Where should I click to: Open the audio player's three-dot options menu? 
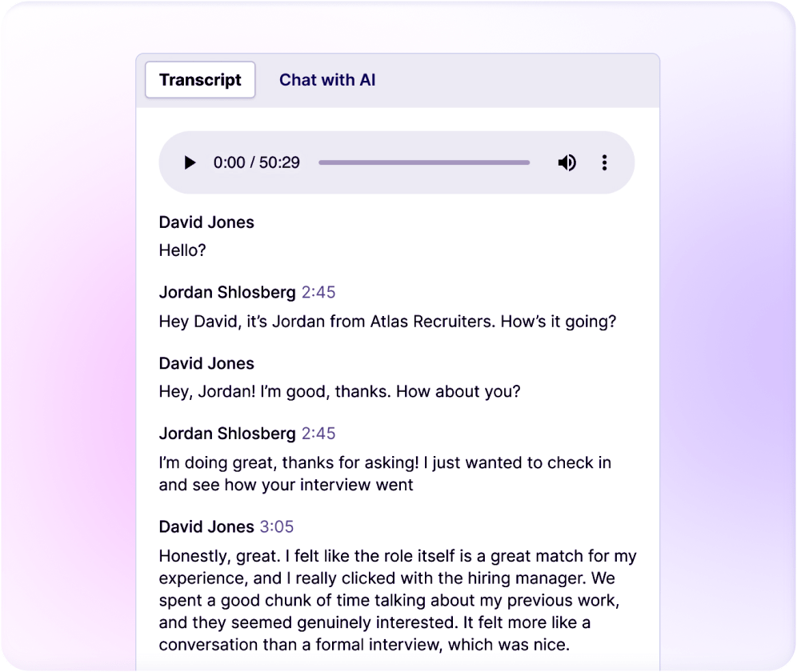[x=604, y=163]
